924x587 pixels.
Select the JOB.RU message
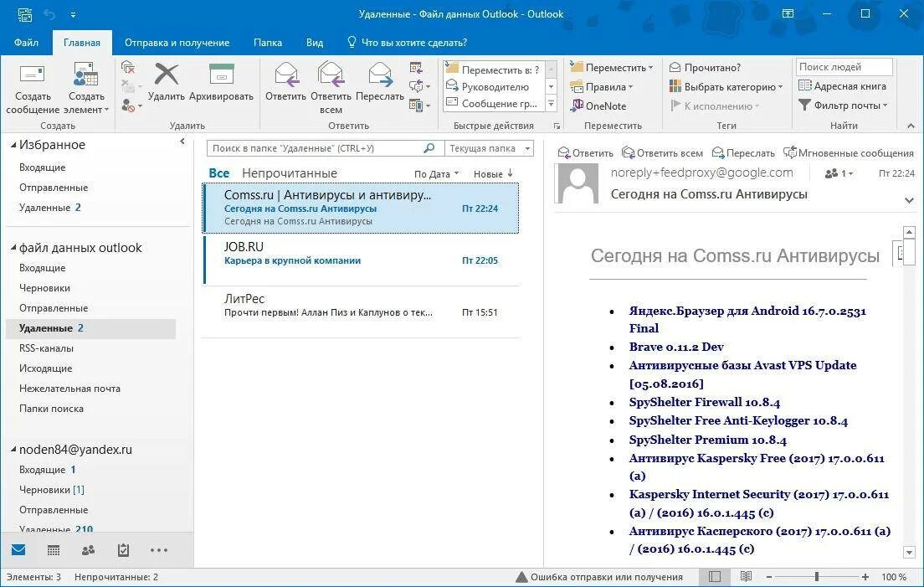pos(361,260)
